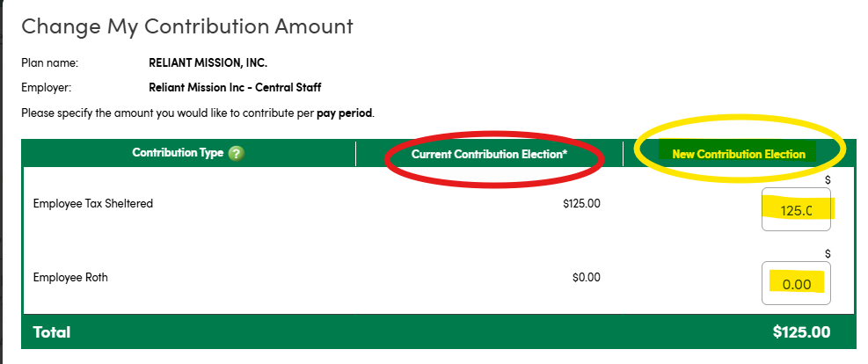Screen dimensions: 868x364
Task: Click the current $0.00 Roth amount
Action: tap(586, 278)
